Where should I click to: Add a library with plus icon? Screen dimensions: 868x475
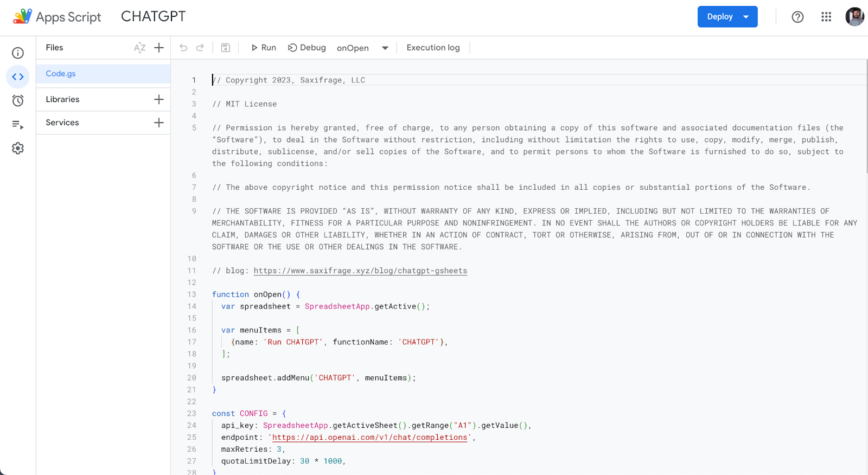[x=159, y=99]
